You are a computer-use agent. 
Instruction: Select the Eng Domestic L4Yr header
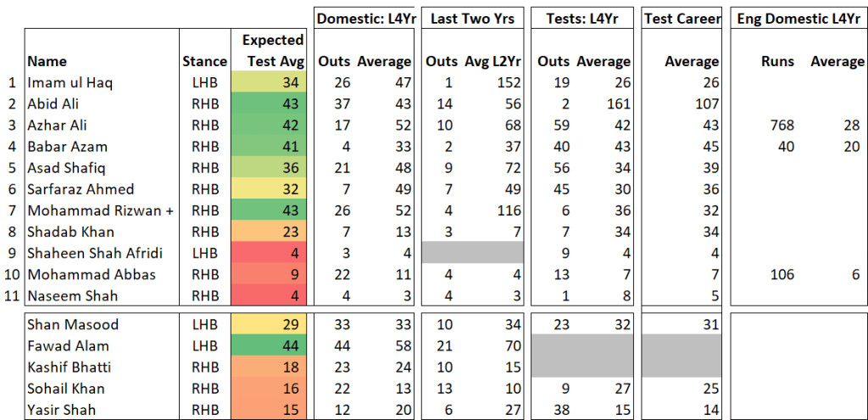point(798,18)
